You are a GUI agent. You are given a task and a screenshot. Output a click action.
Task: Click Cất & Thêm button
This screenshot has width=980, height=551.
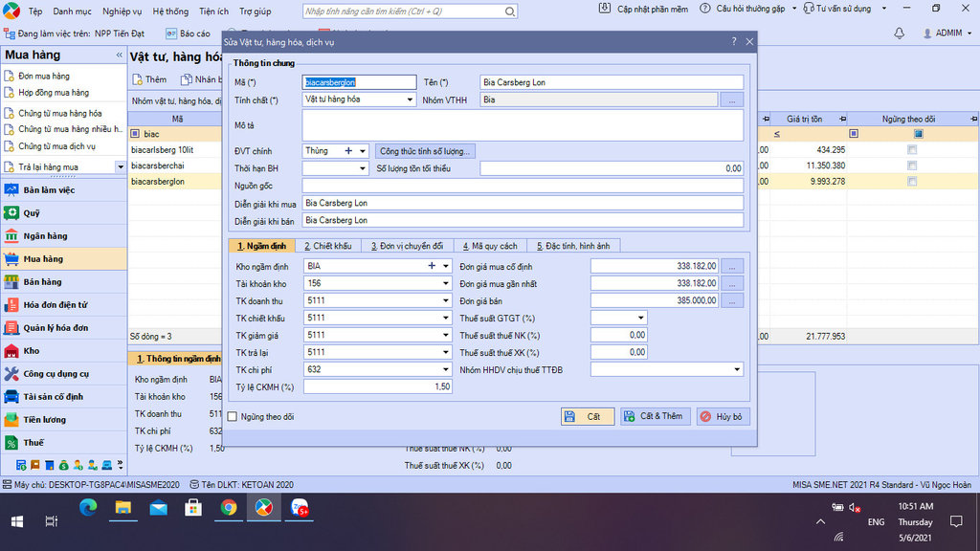[655, 417]
